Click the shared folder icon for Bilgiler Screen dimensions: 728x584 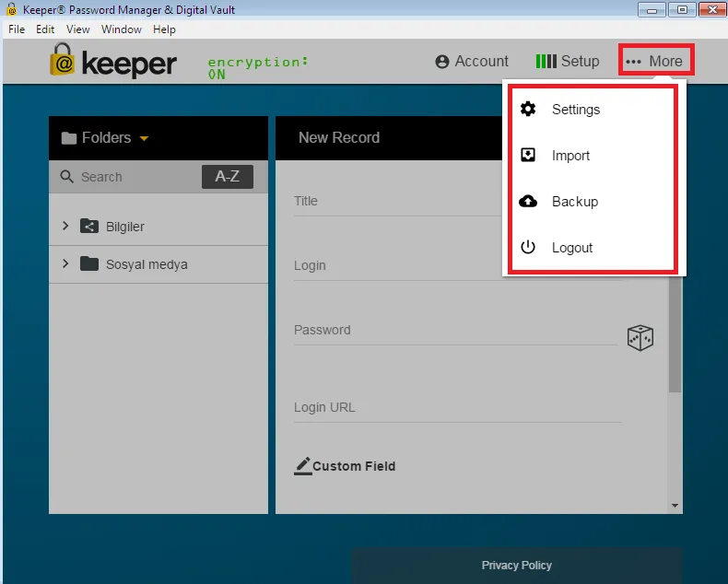click(89, 226)
